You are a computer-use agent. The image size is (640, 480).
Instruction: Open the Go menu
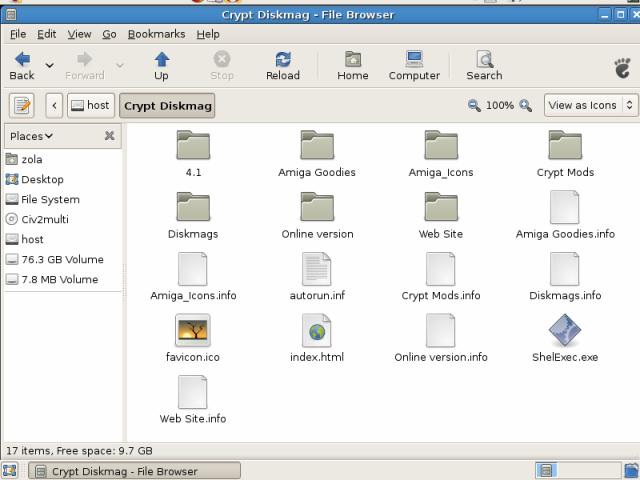point(109,34)
